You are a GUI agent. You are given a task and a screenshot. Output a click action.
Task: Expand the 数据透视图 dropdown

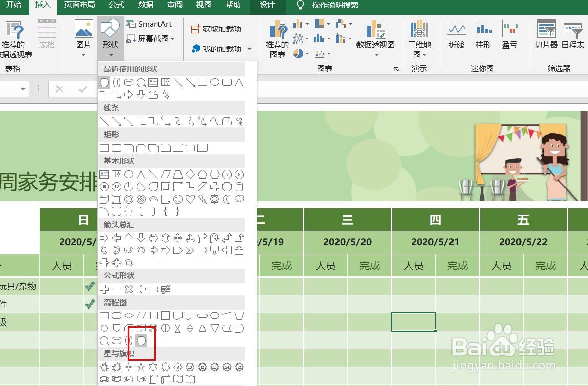[x=376, y=55]
